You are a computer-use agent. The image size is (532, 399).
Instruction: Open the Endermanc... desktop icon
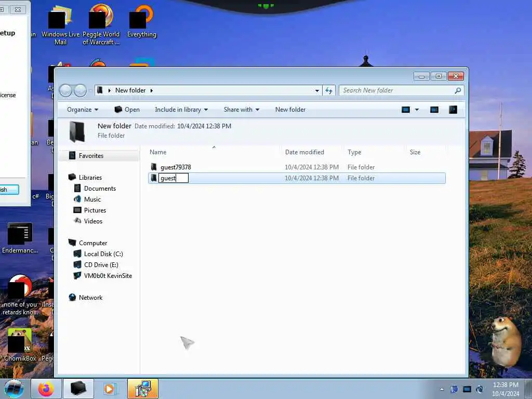tap(20, 238)
